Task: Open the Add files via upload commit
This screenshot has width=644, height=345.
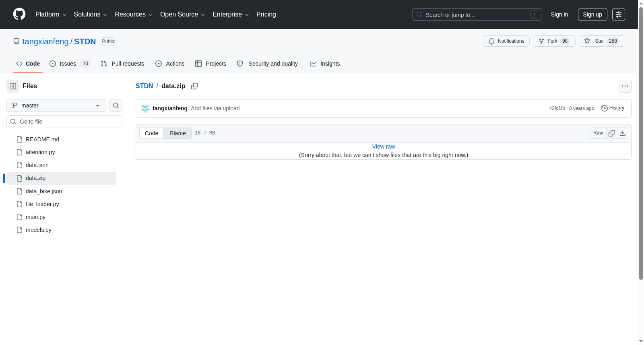Action: tap(215, 108)
